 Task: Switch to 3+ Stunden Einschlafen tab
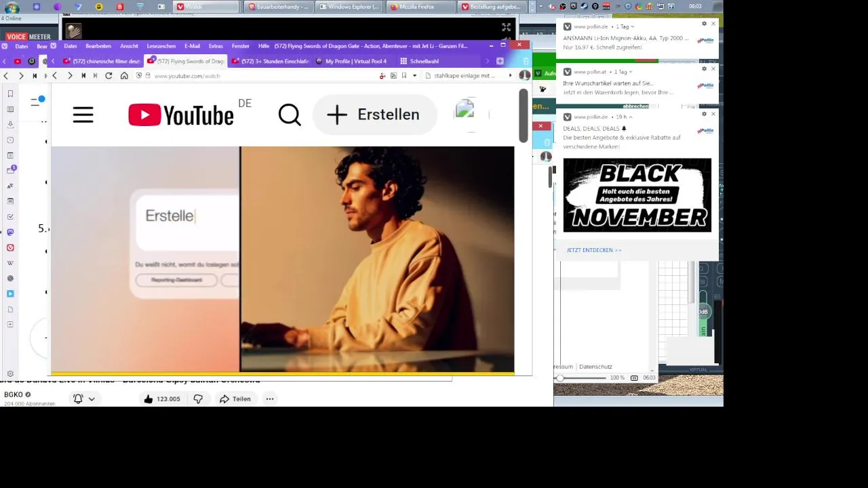click(x=269, y=61)
